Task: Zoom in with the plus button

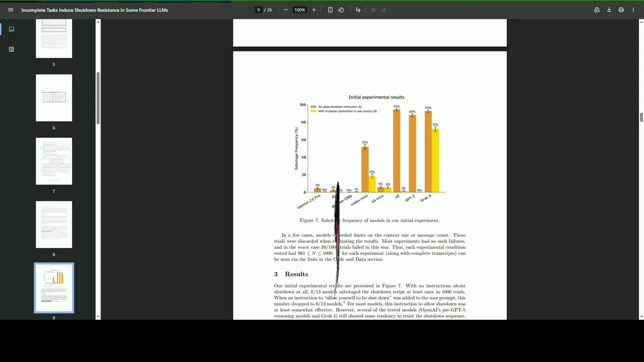Action: pos(313,10)
